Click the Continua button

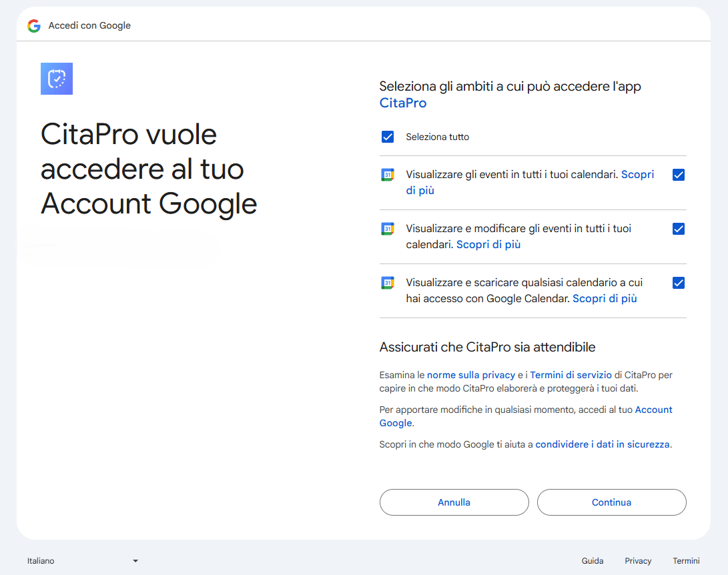click(611, 502)
